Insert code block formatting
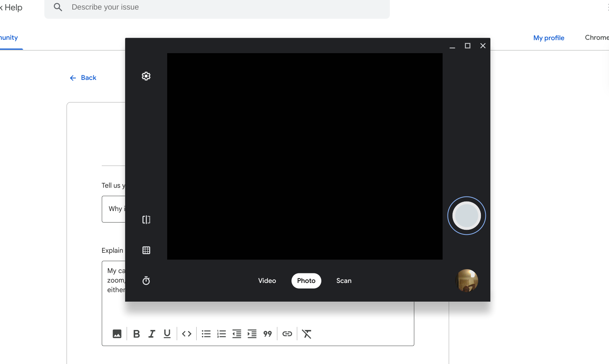 (187, 334)
